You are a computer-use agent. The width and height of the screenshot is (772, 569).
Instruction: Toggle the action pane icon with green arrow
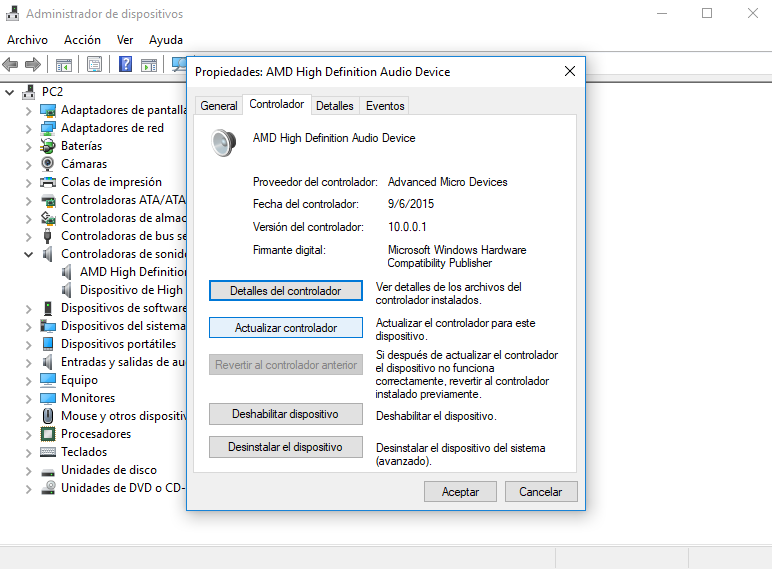pos(149,64)
